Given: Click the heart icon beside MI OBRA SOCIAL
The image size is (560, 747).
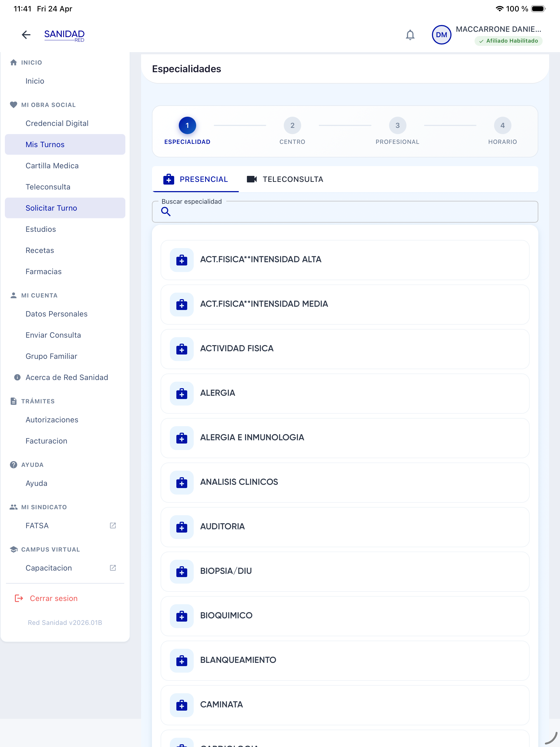Looking at the screenshot, I should (14, 105).
